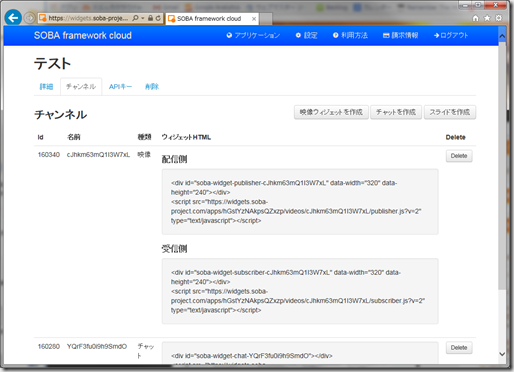514x372 pixels.
Task: Click the テスト page title
Action: (x=52, y=63)
